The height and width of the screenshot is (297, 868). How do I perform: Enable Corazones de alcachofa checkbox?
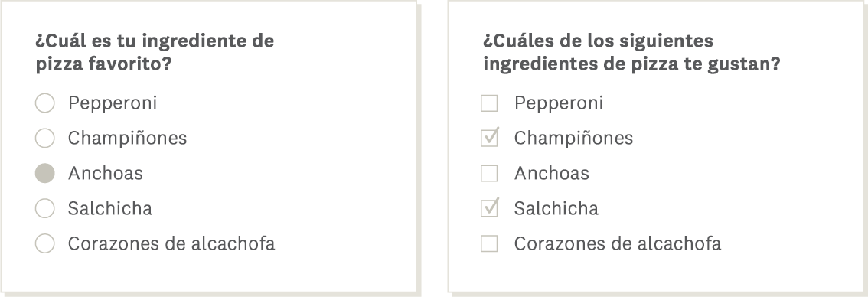pos(489,243)
